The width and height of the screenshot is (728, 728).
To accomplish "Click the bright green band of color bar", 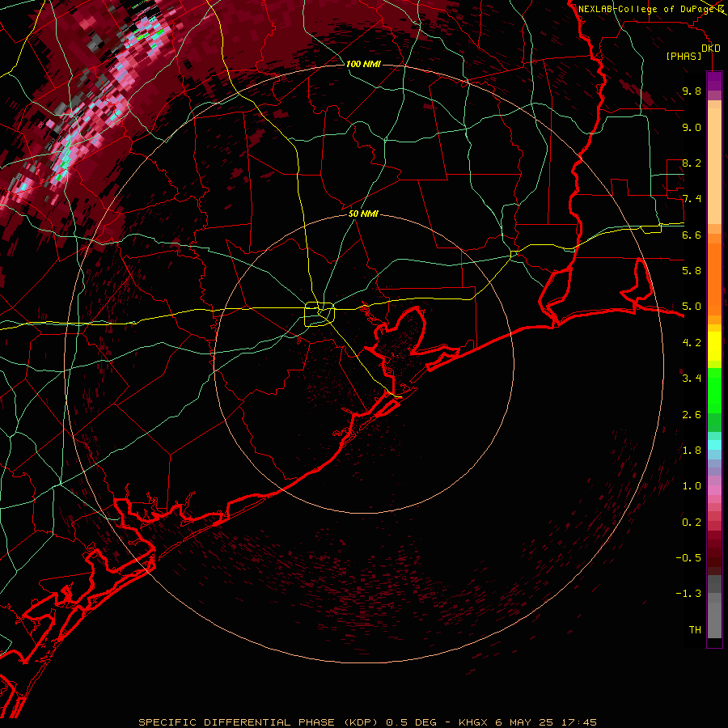I will [714, 390].
